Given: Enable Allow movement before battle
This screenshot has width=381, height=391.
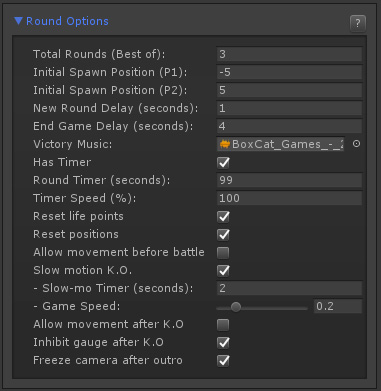Looking at the screenshot, I should (x=223, y=252).
